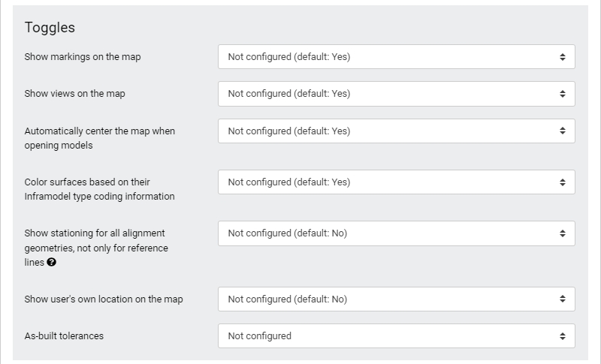Expand the show stationing for all alignments dropdown
The height and width of the screenshot is (364, 601).
click(x=396, y=233)
